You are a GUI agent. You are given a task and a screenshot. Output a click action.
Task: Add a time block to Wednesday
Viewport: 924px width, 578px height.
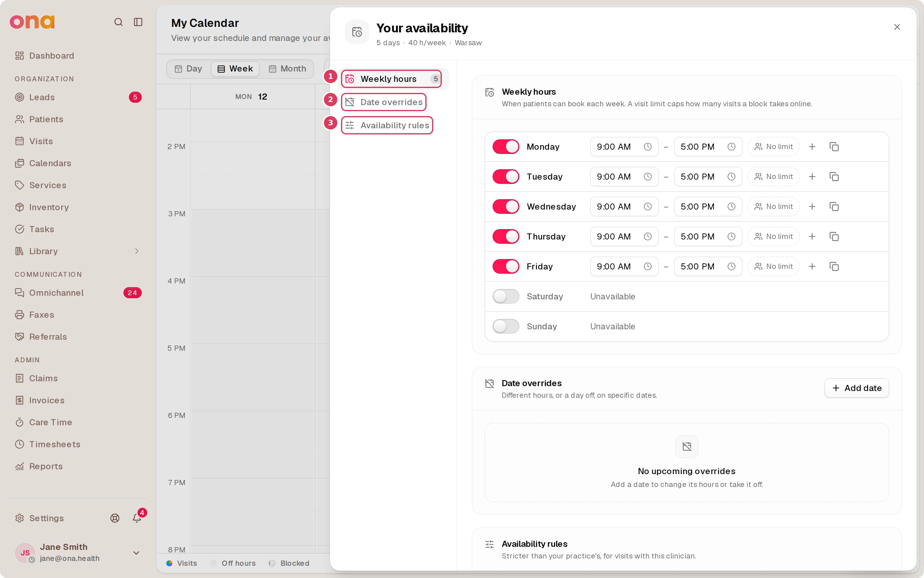click(x=812, y=207)
